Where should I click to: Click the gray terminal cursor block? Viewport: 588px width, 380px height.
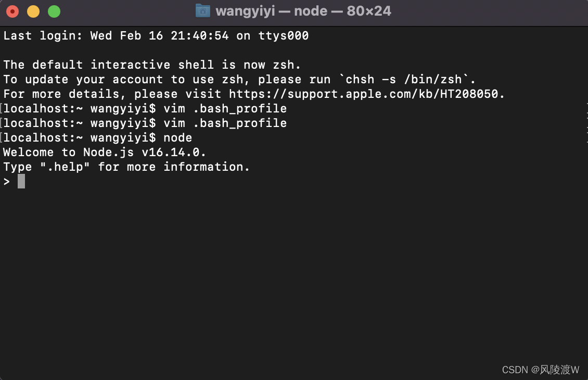pos(21,181)
